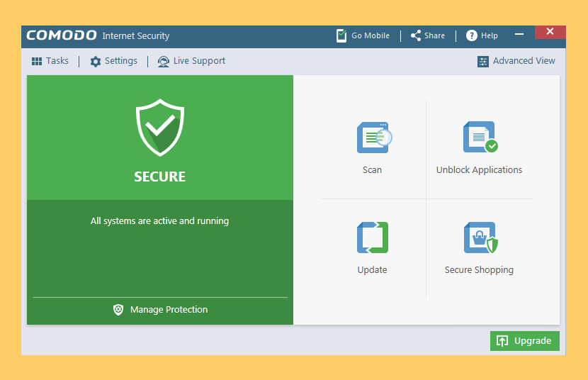Click the Settings gear icon
The image size is (588, 380).
coord(96,62)
